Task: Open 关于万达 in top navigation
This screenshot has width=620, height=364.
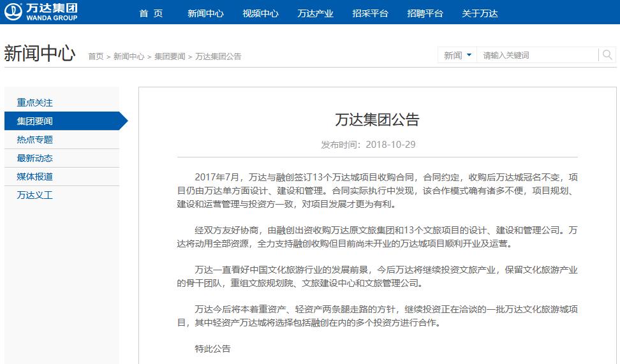Action: click(x=480, y=13)
